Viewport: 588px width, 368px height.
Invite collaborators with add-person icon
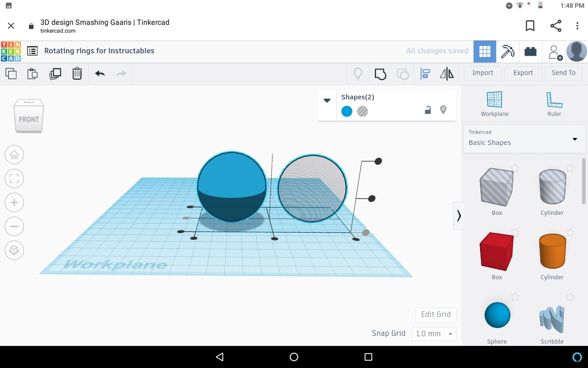coord(554,52)
